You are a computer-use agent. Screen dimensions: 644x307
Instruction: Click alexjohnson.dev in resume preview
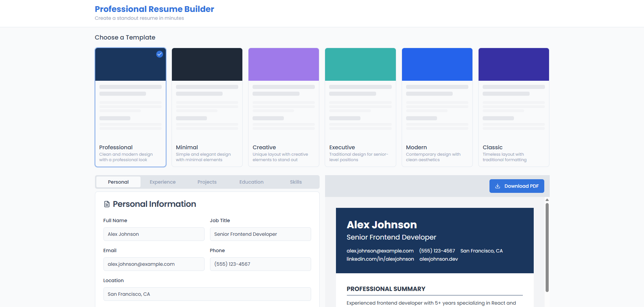(439, 259)
